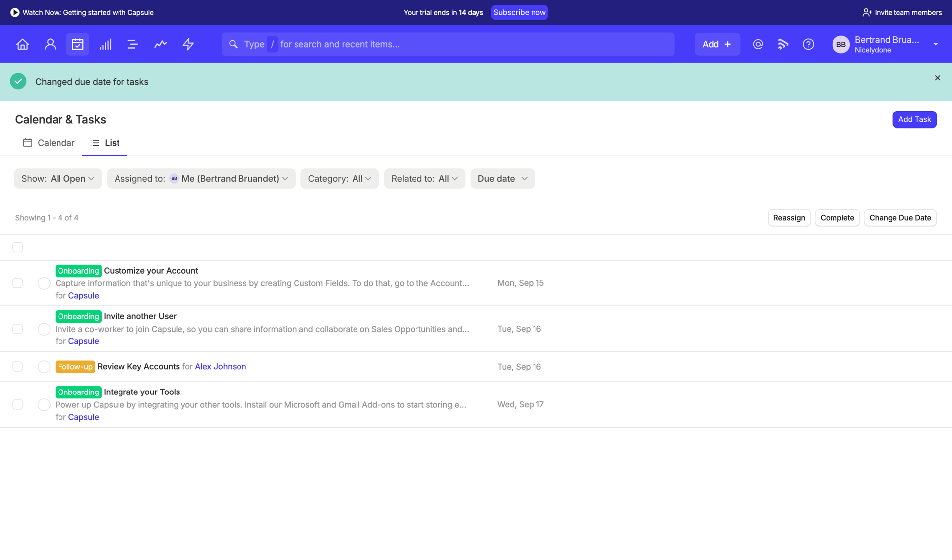Open the user profile menu for Bertrand
This screenshot has height=560, width=952.
pos(887,44)
